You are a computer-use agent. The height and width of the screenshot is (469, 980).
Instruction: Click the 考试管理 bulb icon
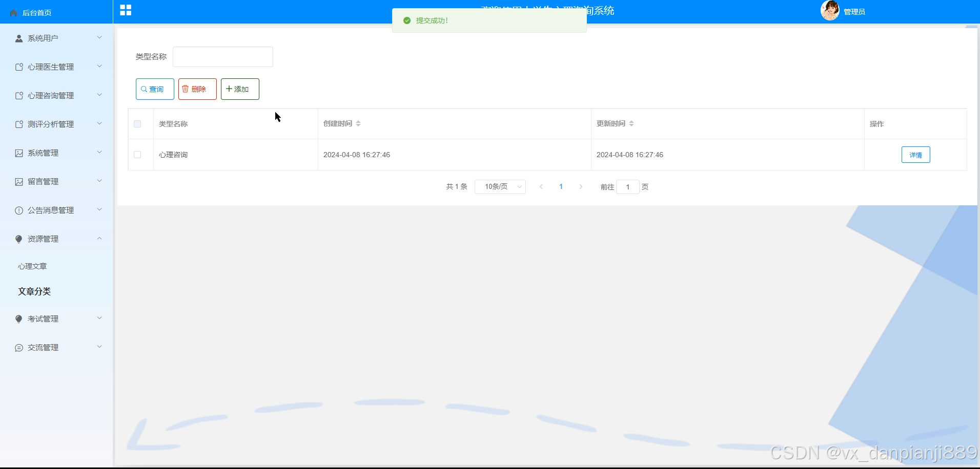click(x=19, y=319)
